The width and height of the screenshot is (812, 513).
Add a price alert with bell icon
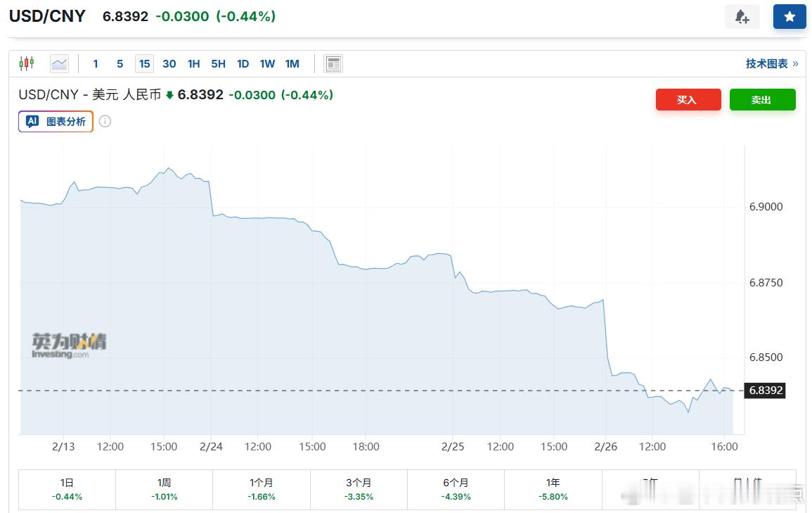[742, 17]
